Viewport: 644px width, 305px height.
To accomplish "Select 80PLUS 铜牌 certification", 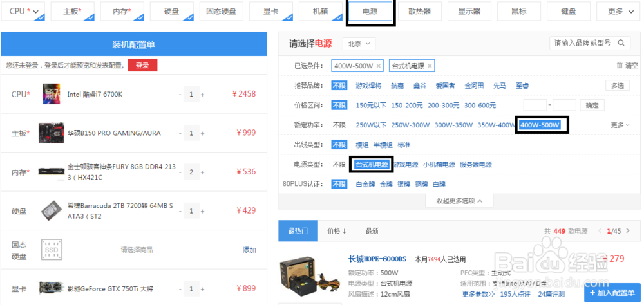I will click(x=421, y=184).
